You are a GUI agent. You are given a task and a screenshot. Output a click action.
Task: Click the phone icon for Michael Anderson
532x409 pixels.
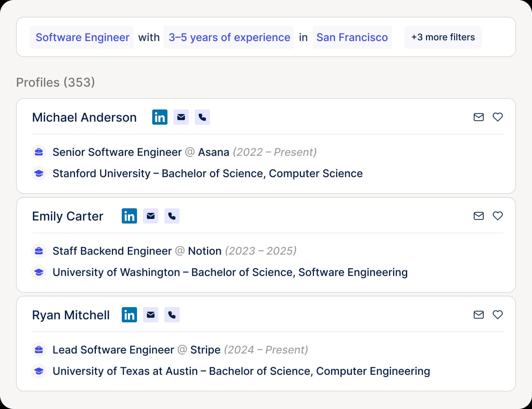(202, 117)
